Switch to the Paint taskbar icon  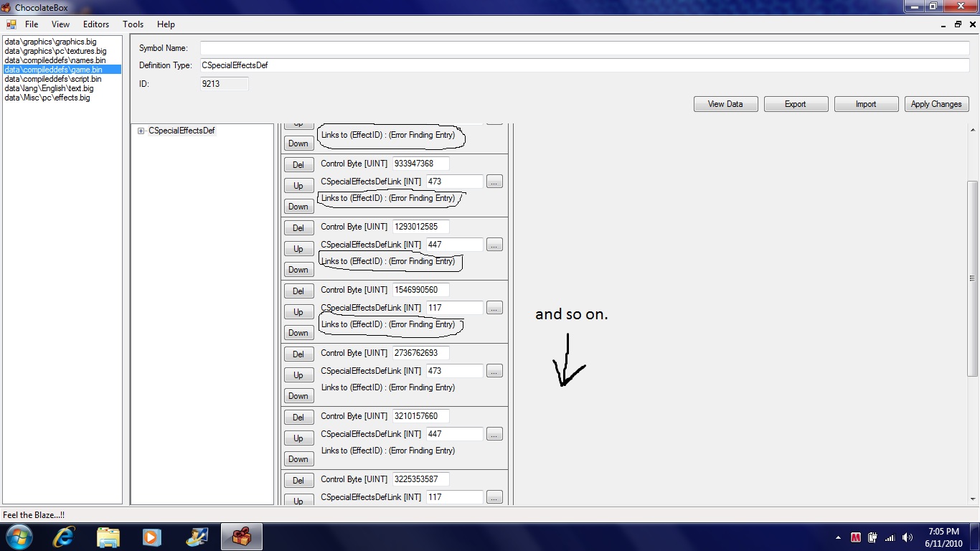coord(197,537)
